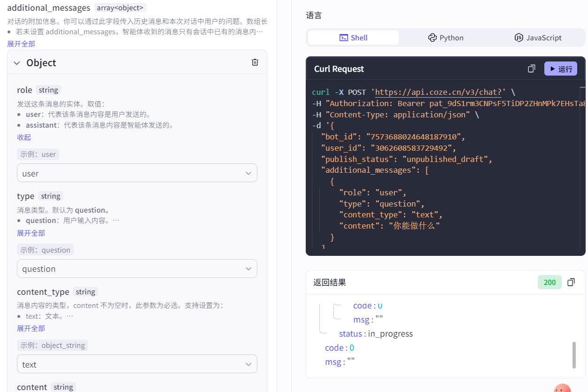This screenshot has width=588, height=392.
Task: Run the curl request with 运行 button
Action: pos(561,69)
